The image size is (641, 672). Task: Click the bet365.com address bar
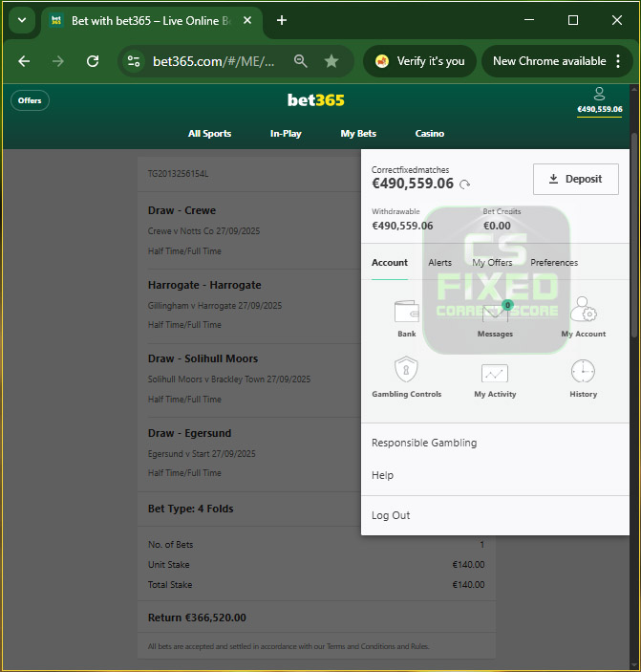pos(213,61)
